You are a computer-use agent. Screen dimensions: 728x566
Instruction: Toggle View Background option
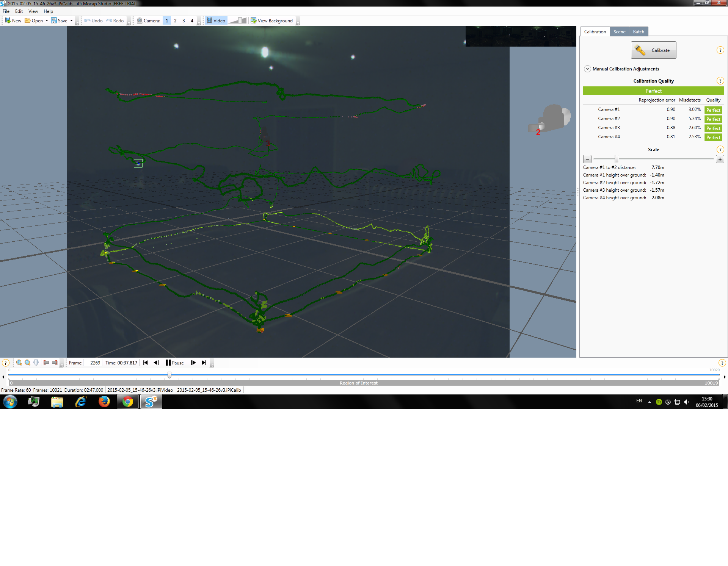click(272, 20)
